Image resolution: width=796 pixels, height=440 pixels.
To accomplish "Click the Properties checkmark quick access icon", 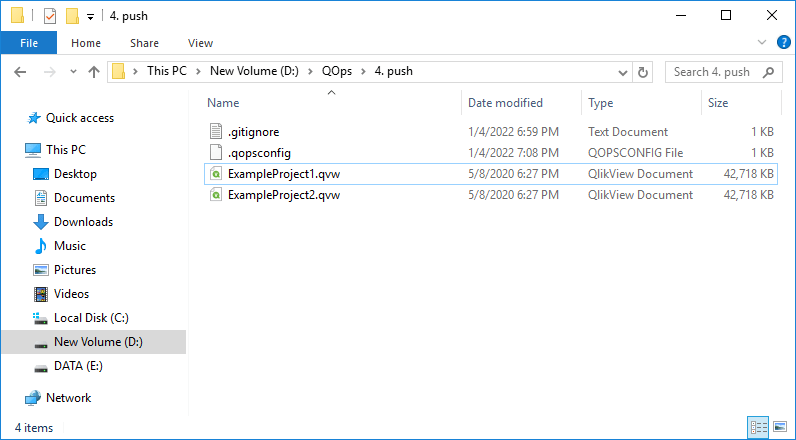I will point(49,16).
